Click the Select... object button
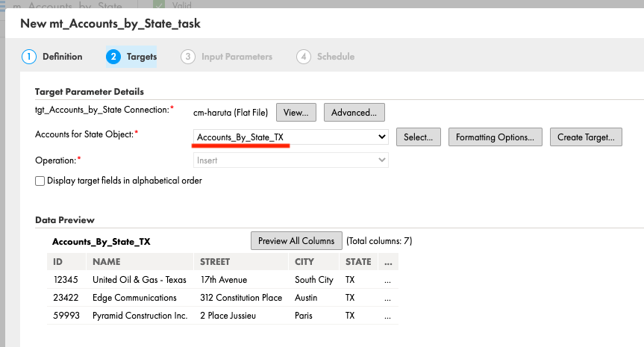 tap(418, 137)
